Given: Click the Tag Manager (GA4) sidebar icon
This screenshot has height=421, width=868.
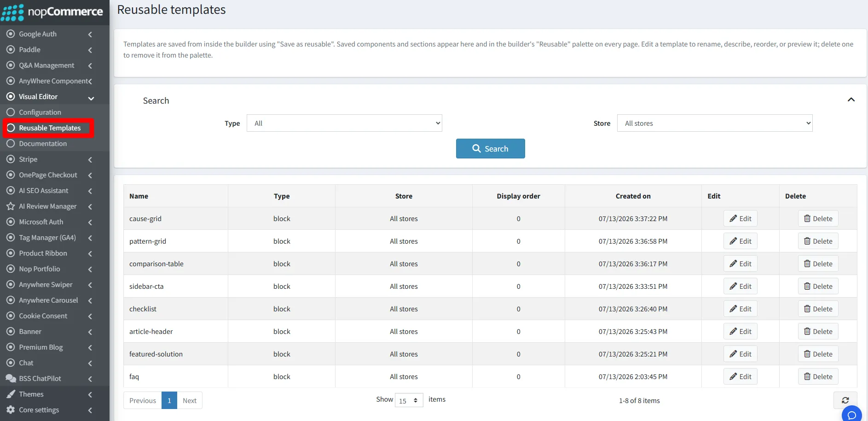Looking at the screenshot, I should 11,237.
